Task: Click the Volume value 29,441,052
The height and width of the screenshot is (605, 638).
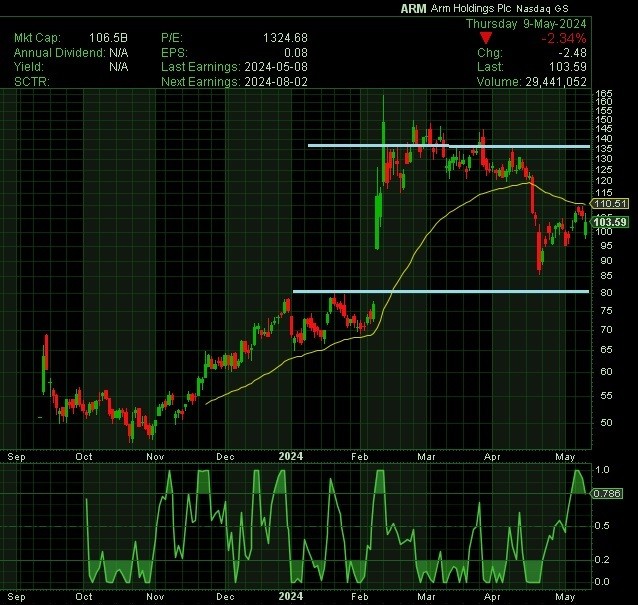Action: click(556, 82)
